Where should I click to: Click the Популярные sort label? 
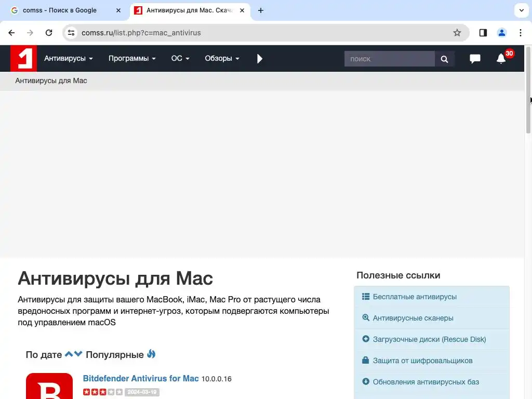pyautogui.click(x=115, y=355)
